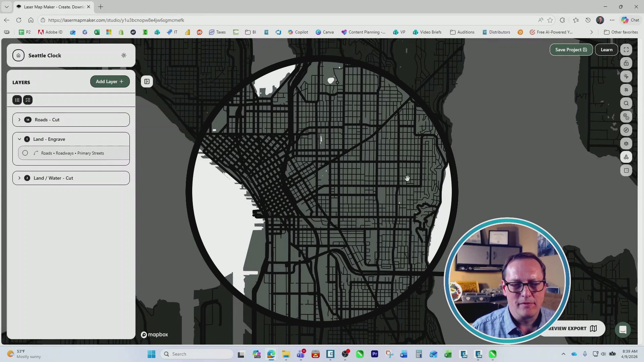Click the zoom in/out control icon

click(x=626, y=116)
